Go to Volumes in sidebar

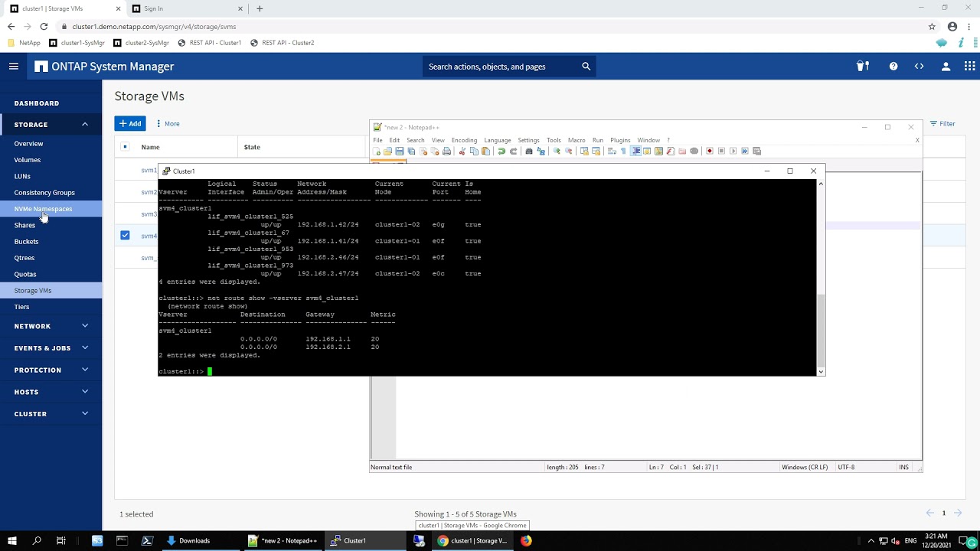(x=28, y=160)
